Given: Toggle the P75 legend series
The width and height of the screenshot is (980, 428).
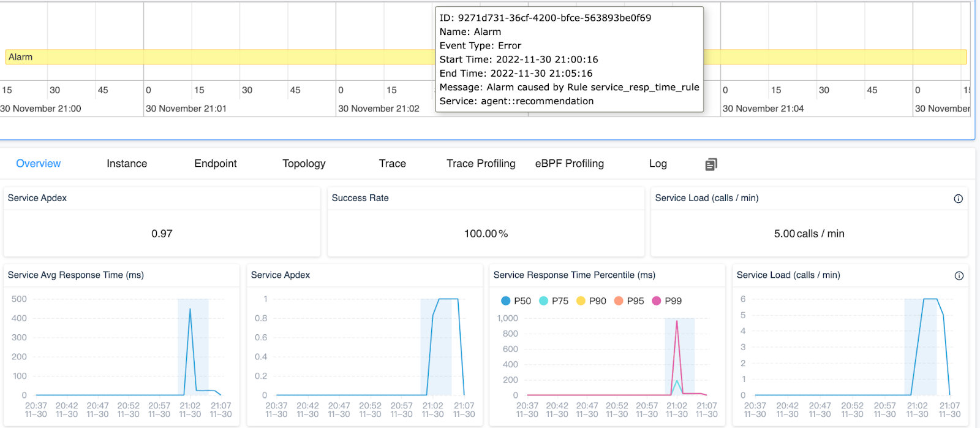Looking at the screenshot, I should point(553,301).
